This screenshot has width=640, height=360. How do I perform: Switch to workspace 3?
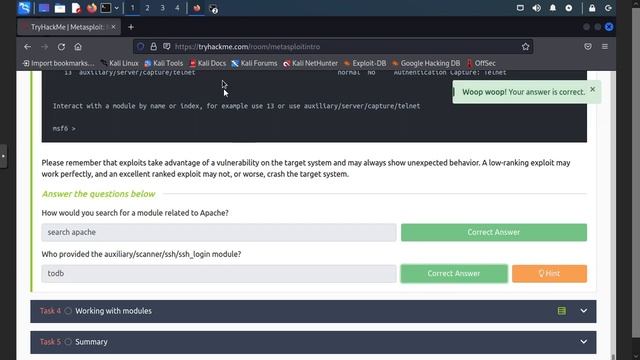pyautogui.click(x=162, y=8)
